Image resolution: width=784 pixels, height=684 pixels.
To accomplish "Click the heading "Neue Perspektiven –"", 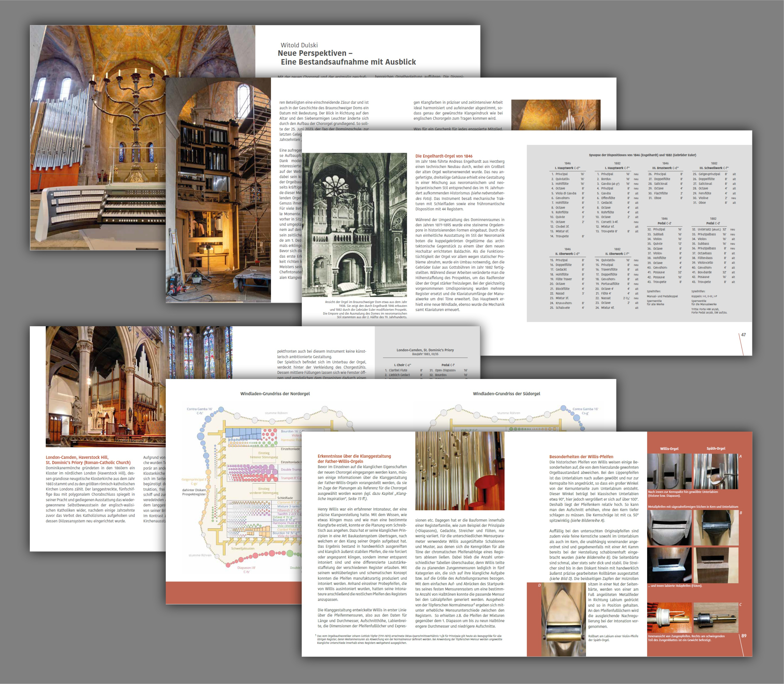I will pyautogui.click(x=315, y=53).
